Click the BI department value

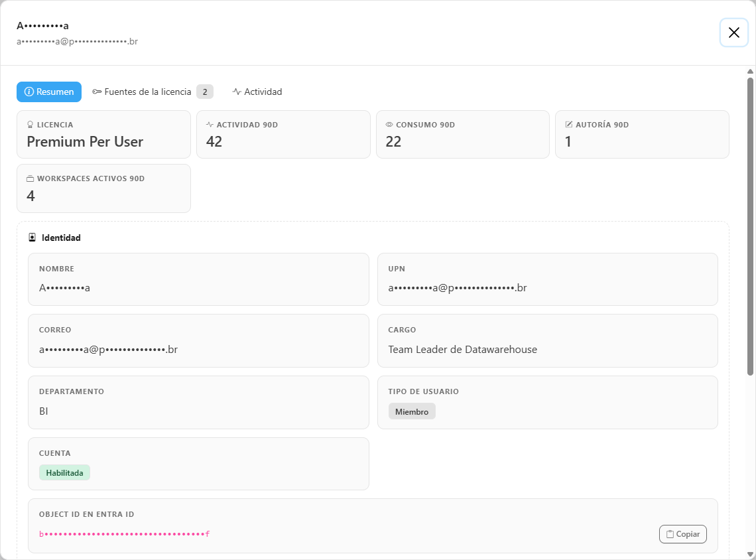[43, 411]
